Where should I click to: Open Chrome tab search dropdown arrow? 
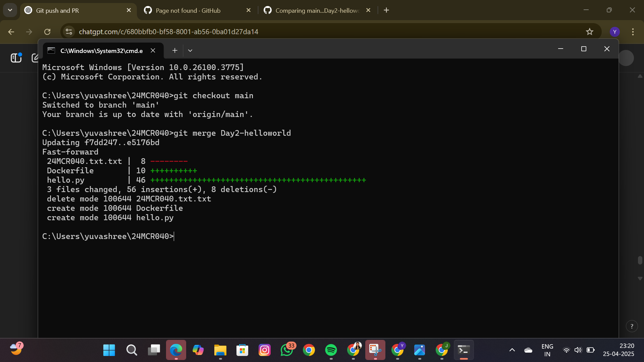pos(10,10)
